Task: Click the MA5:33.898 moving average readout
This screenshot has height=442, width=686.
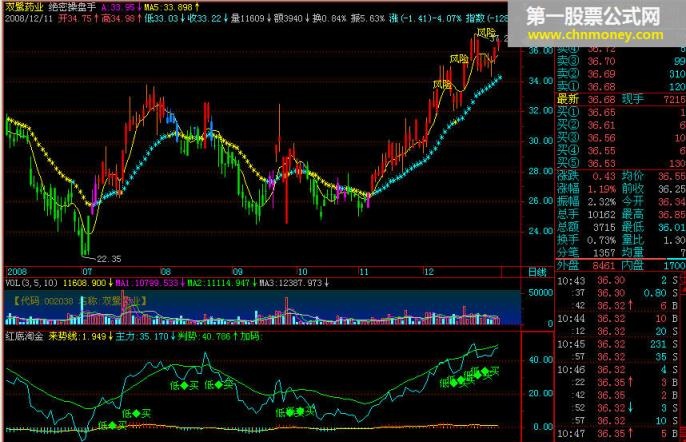Action: pyautogui.click(x=172, y=7)
